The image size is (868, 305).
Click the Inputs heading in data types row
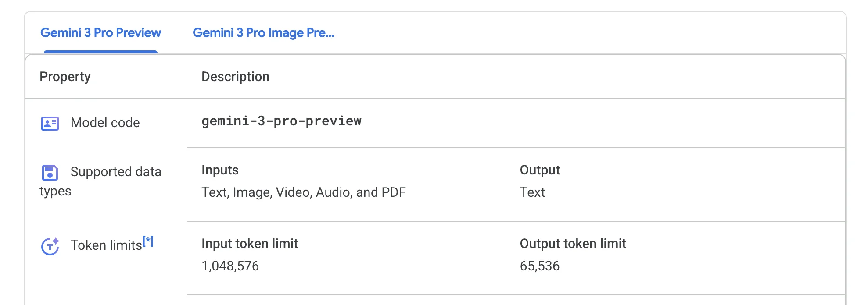(x=219, y=170)
